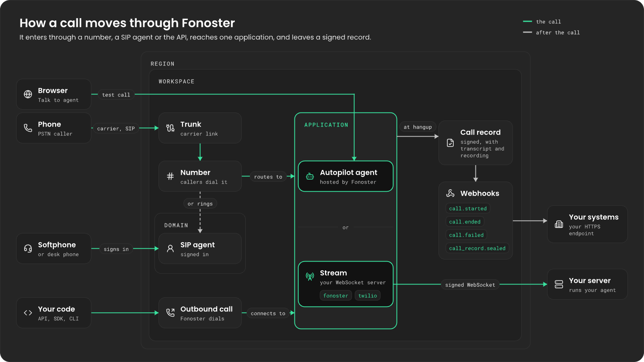Click the phone handset icon on the Phone card
This screenshot has height=362, width=644.
click(x=28, y=128)
